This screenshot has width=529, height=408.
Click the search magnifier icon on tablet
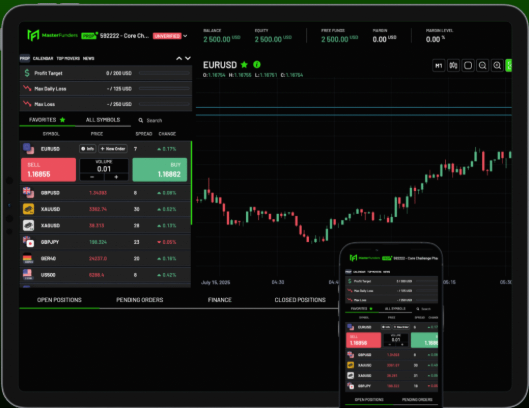141,120
